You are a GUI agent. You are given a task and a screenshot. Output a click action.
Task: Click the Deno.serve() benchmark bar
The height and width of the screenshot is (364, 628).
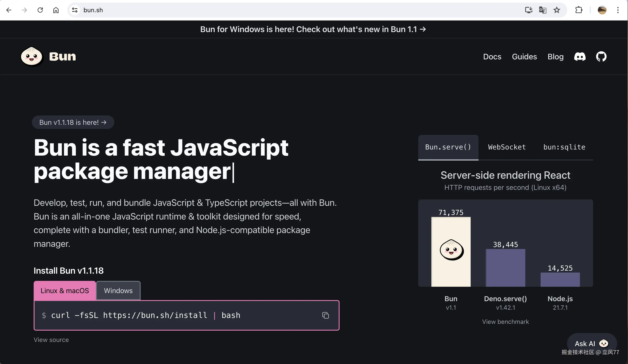click(x=505, y=268)
